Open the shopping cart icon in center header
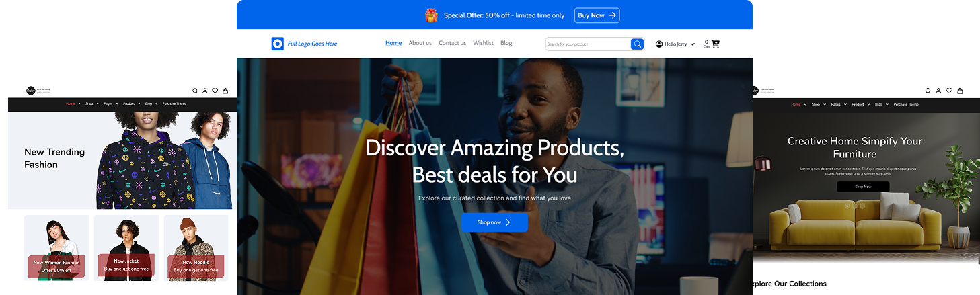The width and height of the screenshot is (980, 295). [716, 44]
